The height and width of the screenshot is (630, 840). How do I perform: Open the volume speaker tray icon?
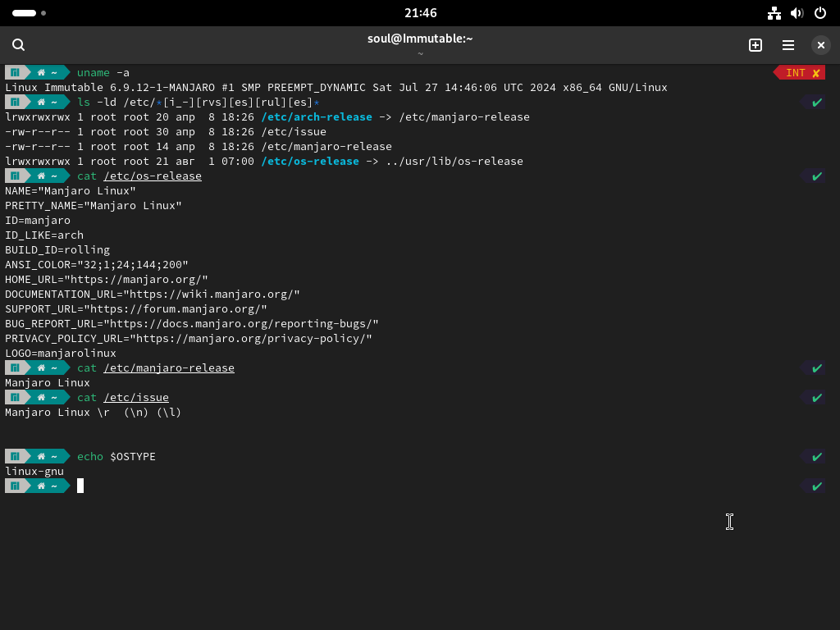(797, 13)
